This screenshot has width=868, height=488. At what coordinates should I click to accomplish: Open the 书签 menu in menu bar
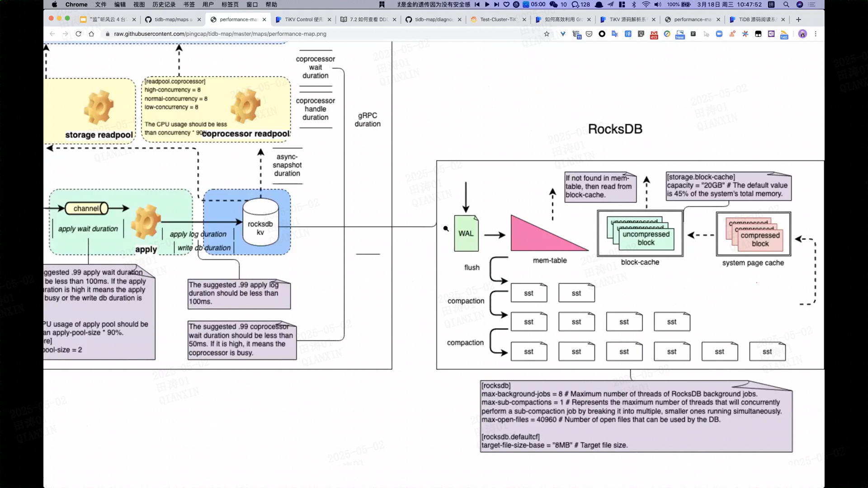point(189,5)
